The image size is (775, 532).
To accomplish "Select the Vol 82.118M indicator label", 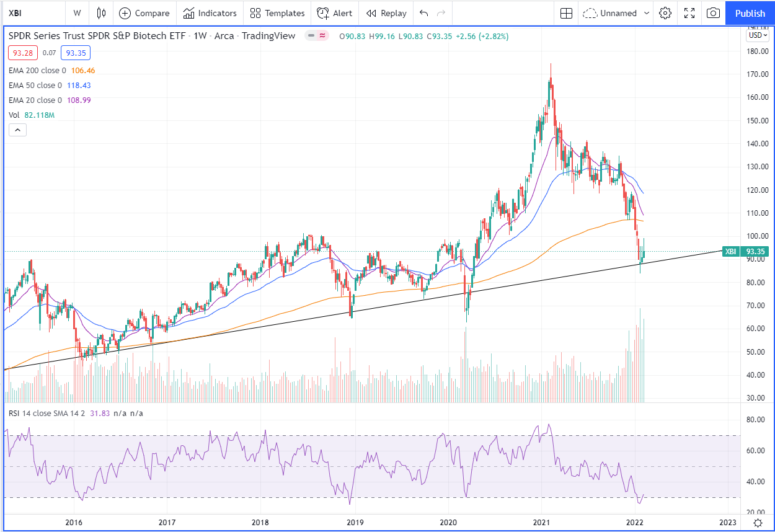I will [x=32, y=115].
